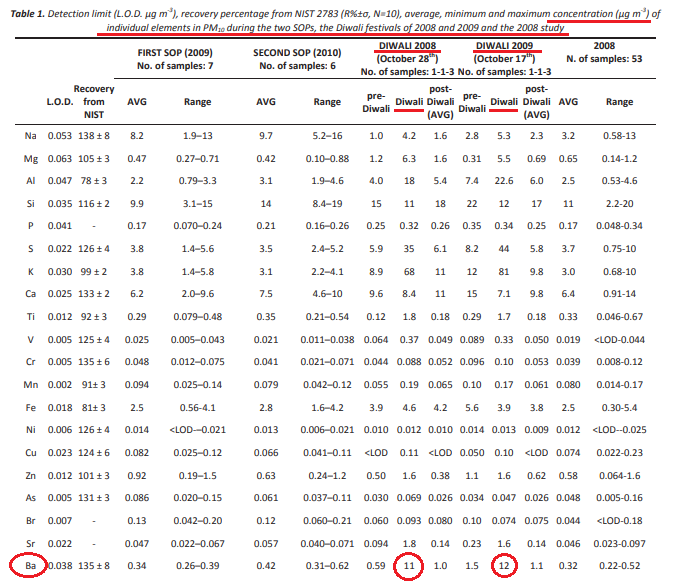The width and height of the screenshot is (679, 581).
Task: Click the recovery value '135 ± 8'
Action: (94, 566)
